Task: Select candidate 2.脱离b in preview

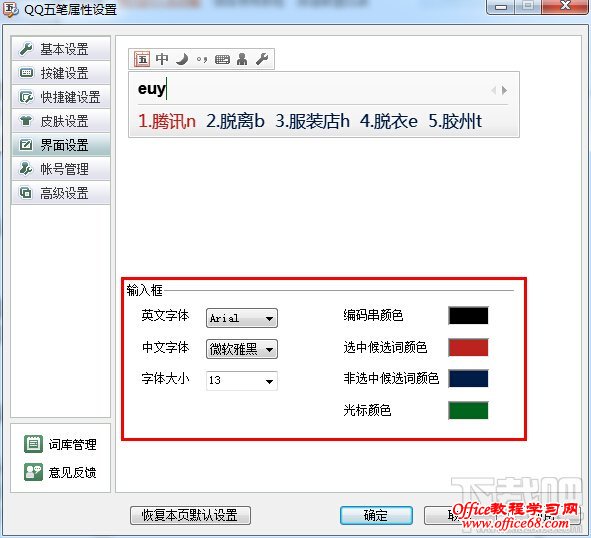Action: point(235,121)
